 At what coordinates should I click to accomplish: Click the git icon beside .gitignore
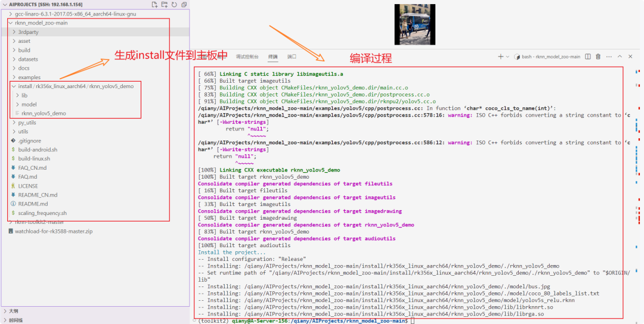[x=14, y=141]
